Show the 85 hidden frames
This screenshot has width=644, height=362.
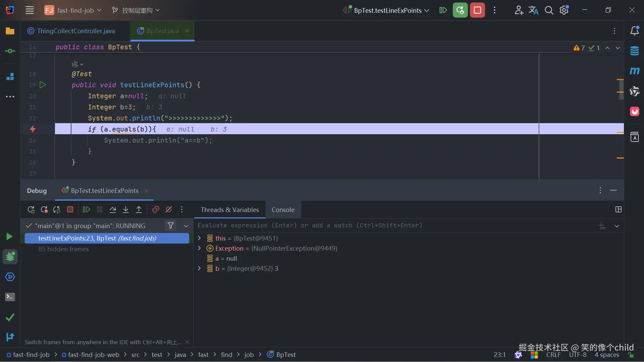[x=63, y=249]
